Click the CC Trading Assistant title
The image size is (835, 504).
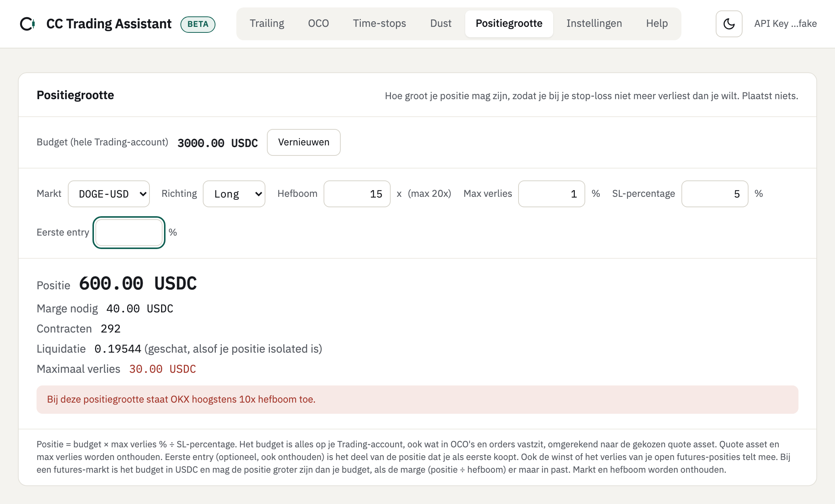click(109, 24)
